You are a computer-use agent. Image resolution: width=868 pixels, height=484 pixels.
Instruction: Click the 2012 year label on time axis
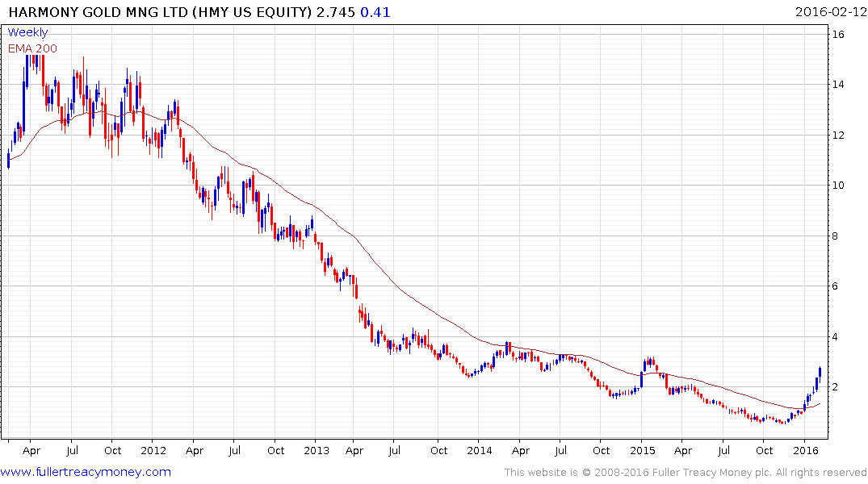[153, 451]
